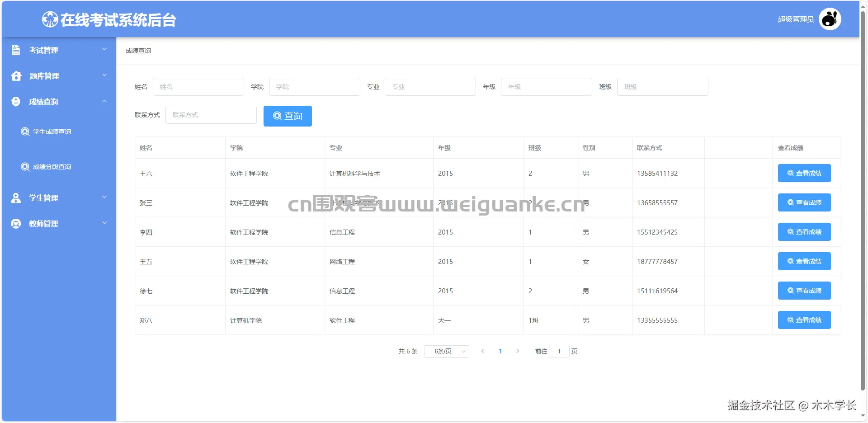The height and width of the screenshot is (423, 868).
Task: Open 教师管理 in the sidebar
Action: 59,224
